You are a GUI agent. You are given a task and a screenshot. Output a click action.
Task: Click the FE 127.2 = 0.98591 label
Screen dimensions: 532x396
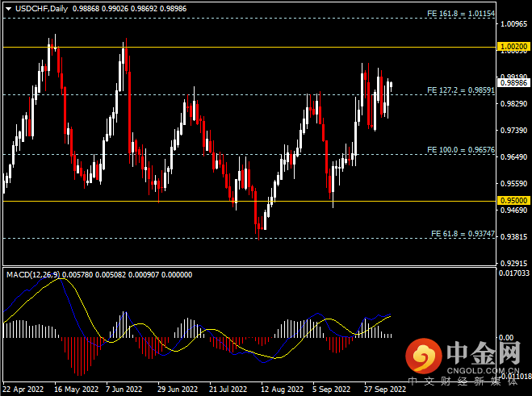[461, 90]
